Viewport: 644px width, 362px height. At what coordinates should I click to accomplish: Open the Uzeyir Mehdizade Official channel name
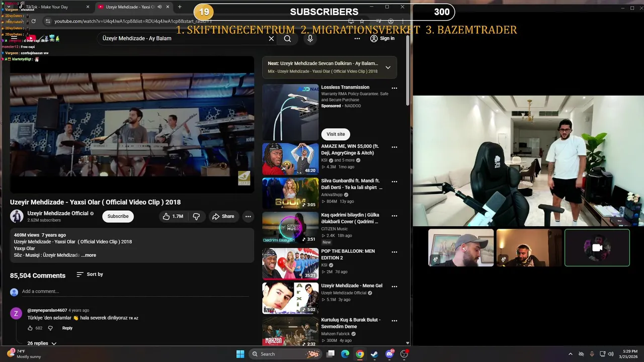58,213
